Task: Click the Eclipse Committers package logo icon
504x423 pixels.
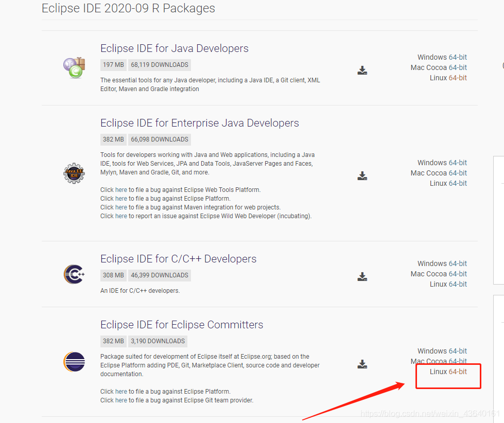Action: (x=74, y=362)
